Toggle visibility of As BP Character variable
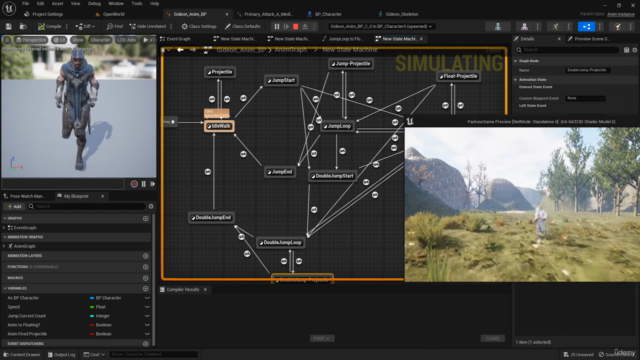The height and width of the screenshot is (360, 640). pyautogui.click(x=147, y=298)
